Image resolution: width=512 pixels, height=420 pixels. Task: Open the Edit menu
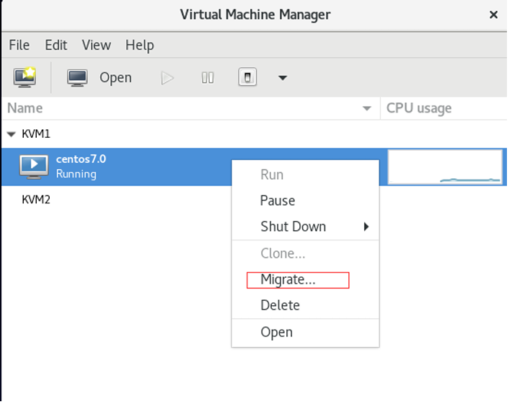pyautogui.click(x=56, y=45)
